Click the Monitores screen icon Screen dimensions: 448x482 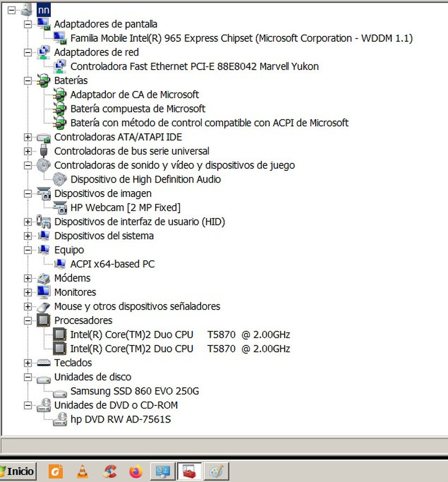point(44,292)
